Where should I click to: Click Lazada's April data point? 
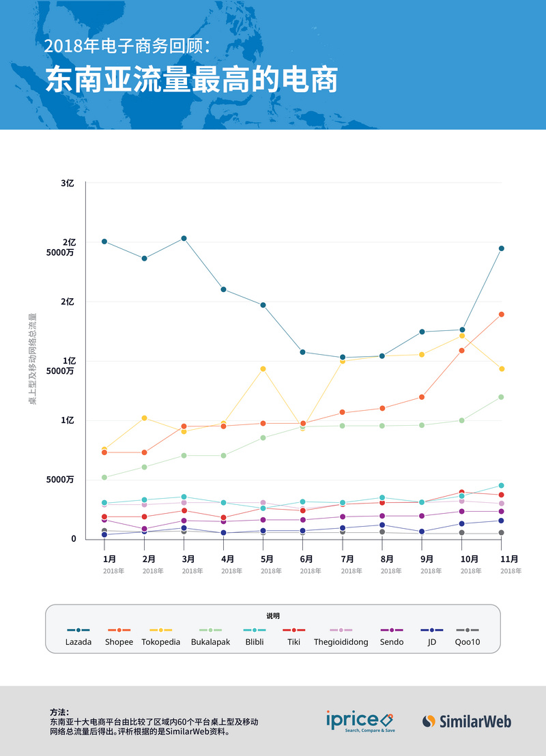(x=223, y=289)
